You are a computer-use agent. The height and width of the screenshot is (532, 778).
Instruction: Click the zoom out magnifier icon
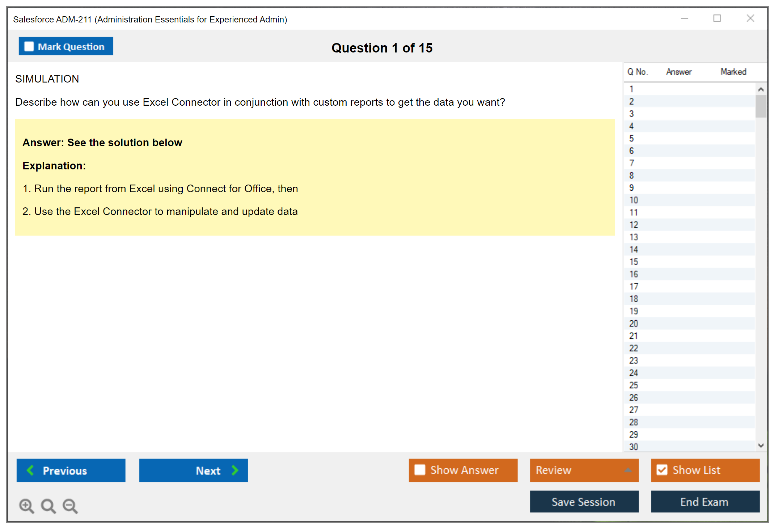(x=70, y=506)
